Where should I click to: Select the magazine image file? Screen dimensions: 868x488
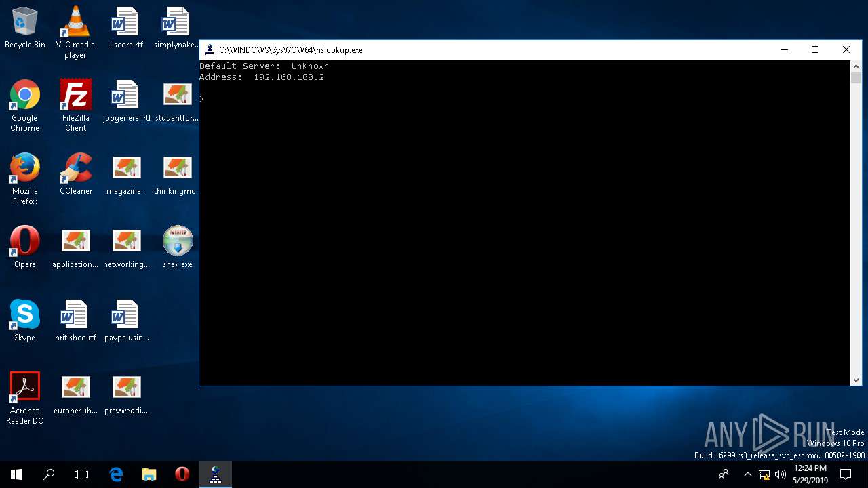tap(126, 175)
